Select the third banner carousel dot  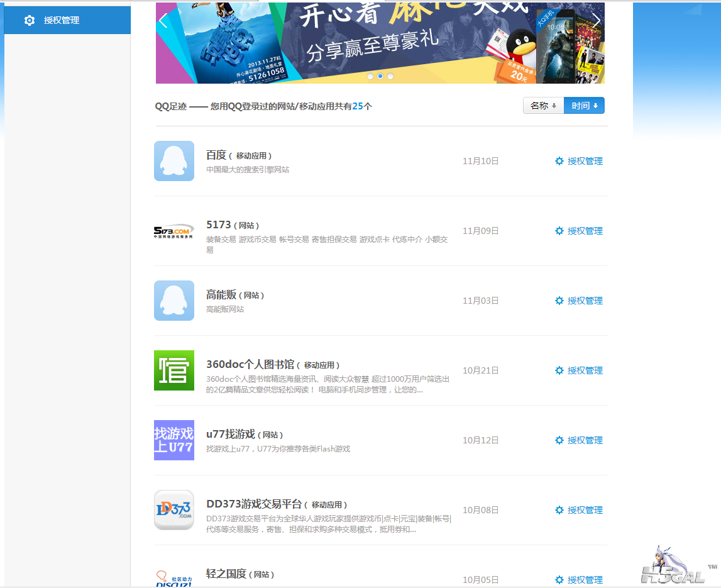(390, 76)
